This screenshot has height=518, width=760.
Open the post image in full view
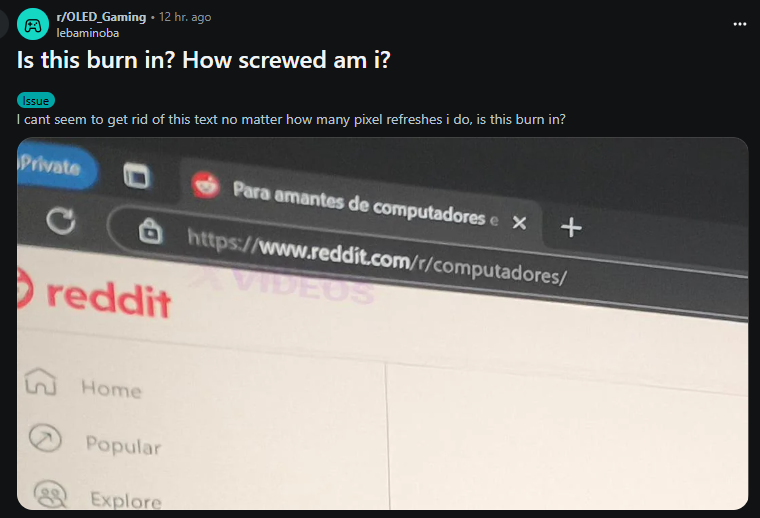[x=382, y=324]
